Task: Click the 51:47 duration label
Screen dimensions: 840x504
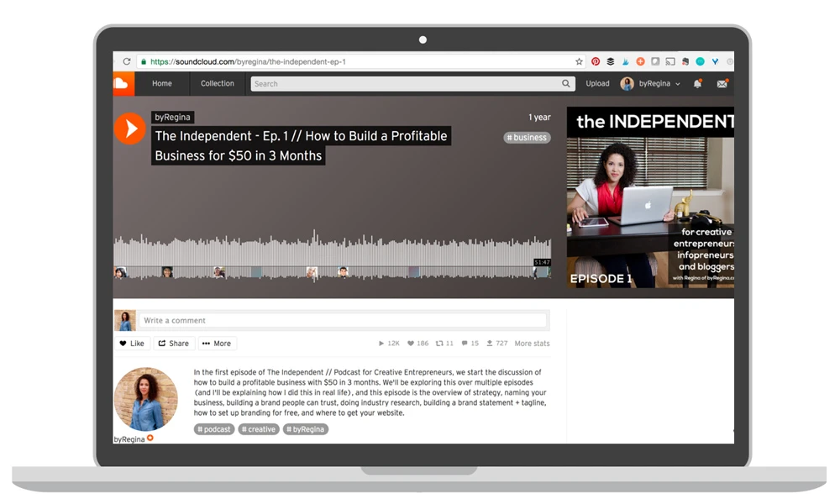Action: click(542, 262)
